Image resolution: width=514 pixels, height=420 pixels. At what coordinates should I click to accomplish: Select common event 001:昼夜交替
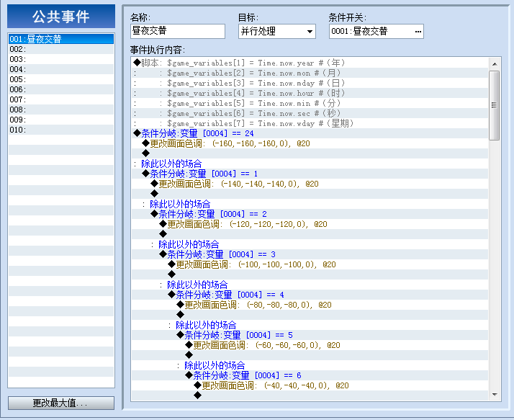point(61,39)
